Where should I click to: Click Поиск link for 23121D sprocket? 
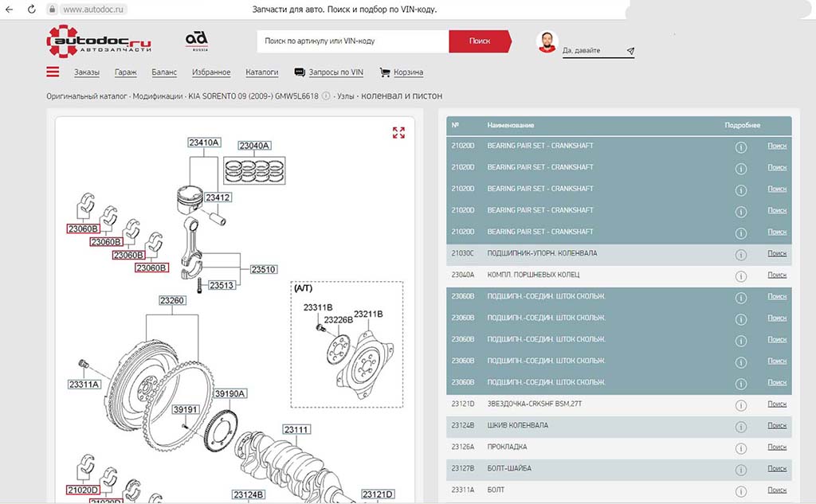coord(777,404)
